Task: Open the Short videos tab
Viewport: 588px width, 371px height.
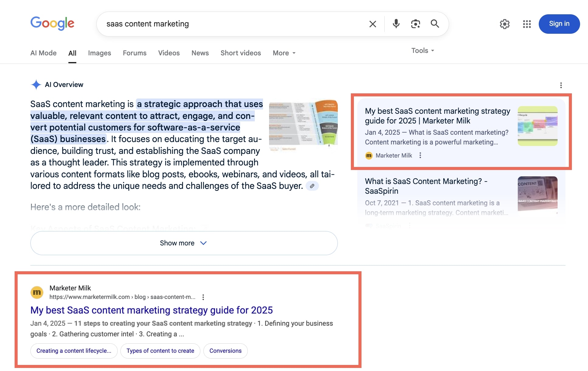Action: click(x=241, y=53)
